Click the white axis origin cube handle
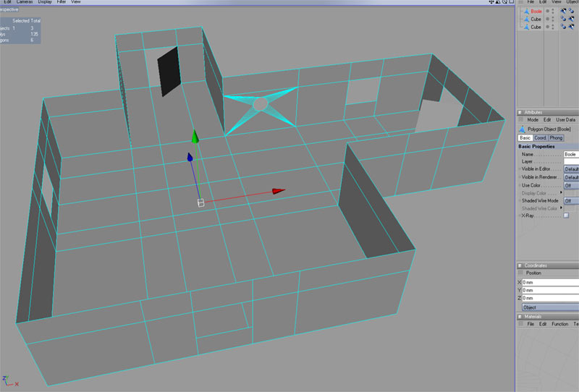The width and height of the screenshot is (579, 392). click(x=201, y=203)
